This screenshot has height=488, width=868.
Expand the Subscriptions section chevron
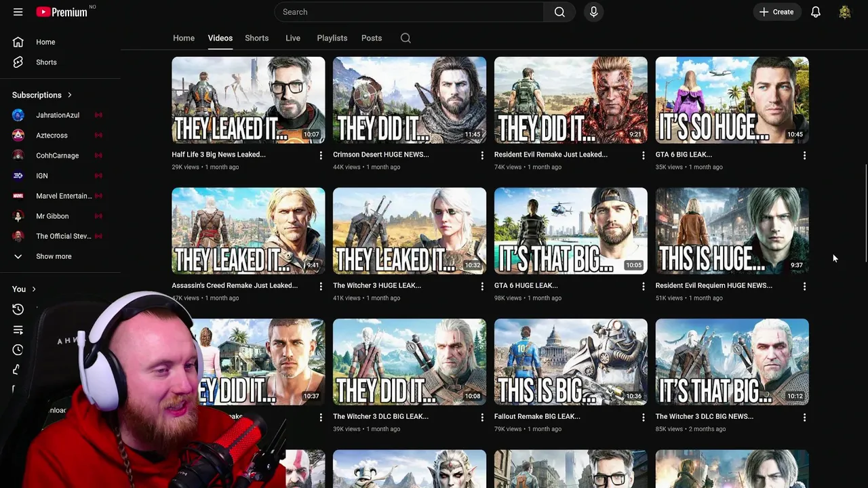69,95
